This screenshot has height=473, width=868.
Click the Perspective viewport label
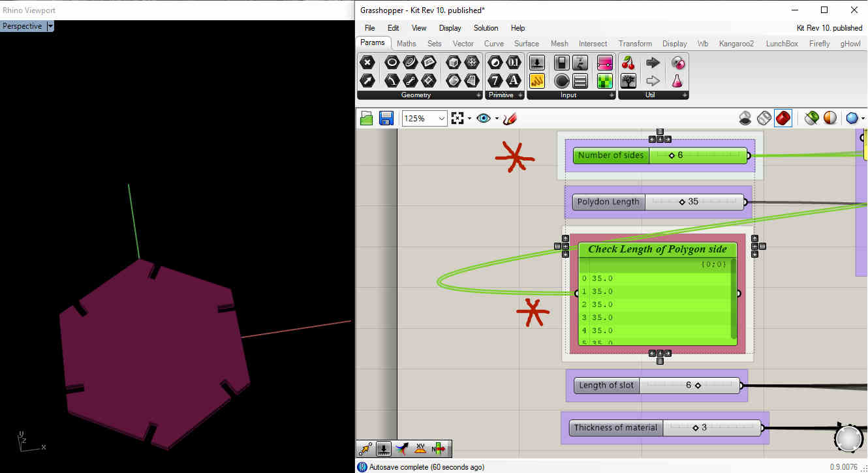(x=22, y=26)
